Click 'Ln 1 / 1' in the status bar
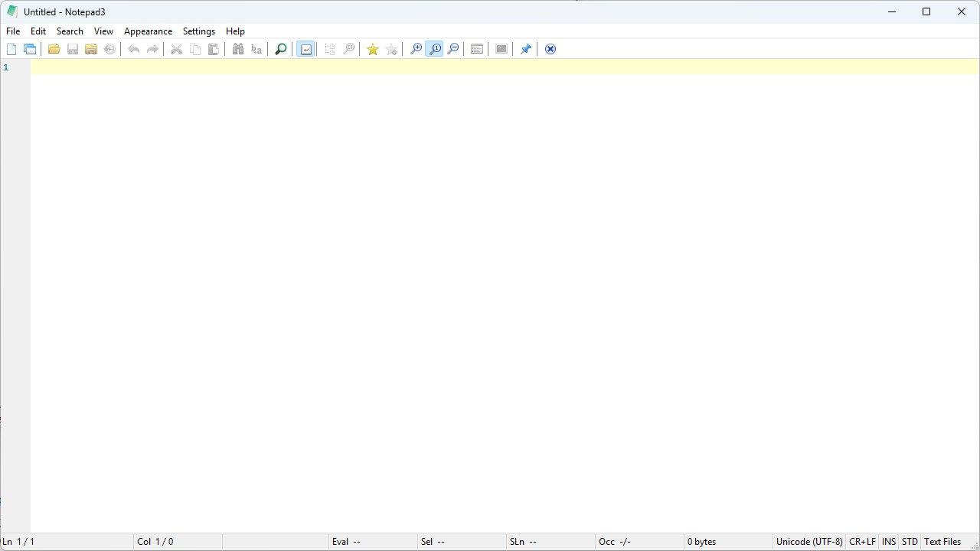 (x=18, y=542)
